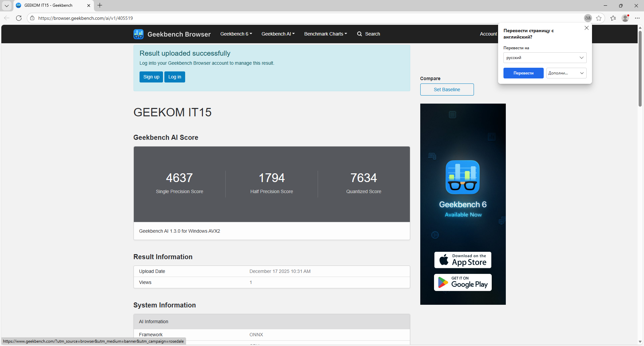Open the Geekbench AI dropdown menu

(x=278, y=34)
